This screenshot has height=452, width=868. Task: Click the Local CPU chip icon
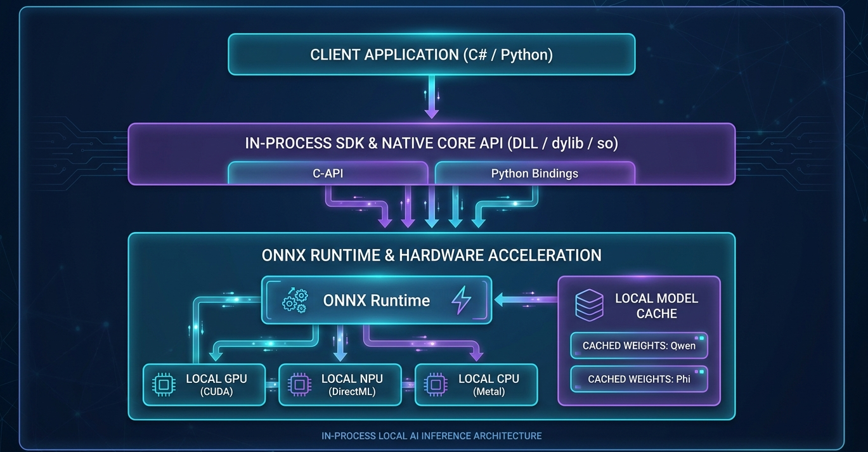[x=435, y=384]
